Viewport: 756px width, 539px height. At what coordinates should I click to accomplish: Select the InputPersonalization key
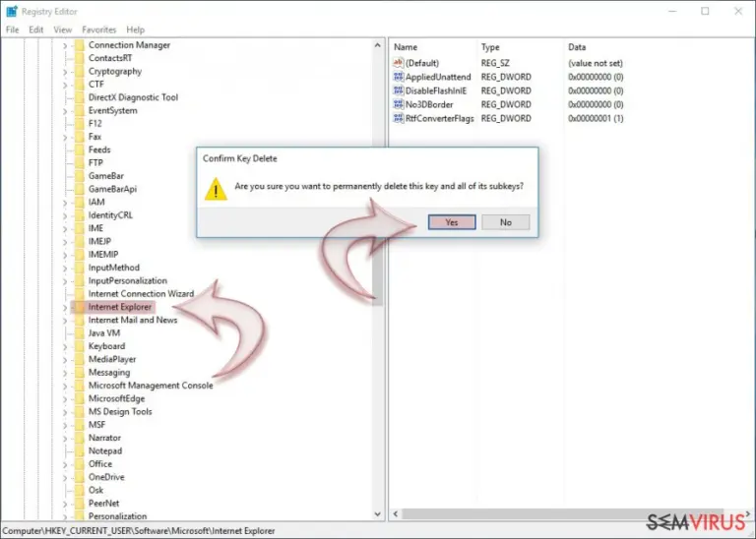(x=128, y=281)
